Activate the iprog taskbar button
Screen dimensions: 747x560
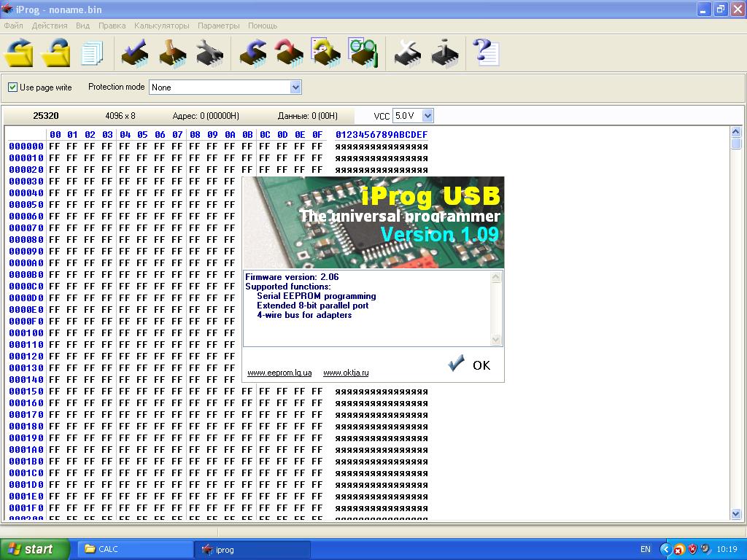(x=253, y=550)
